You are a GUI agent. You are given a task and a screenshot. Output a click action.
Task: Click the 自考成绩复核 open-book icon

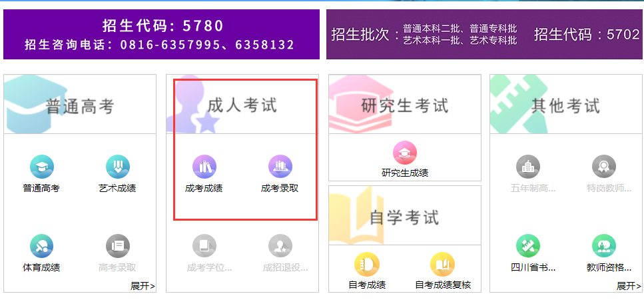click(x=442, y=264)
